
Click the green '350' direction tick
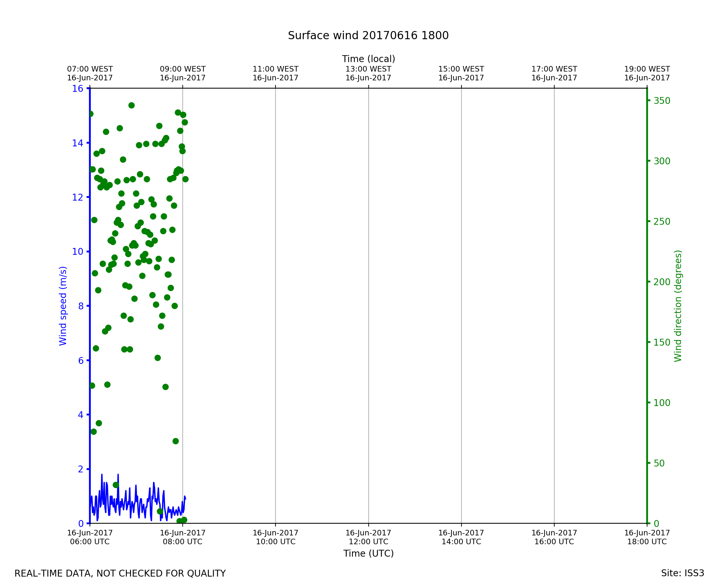pyautogui.click(x=662, y=101)
